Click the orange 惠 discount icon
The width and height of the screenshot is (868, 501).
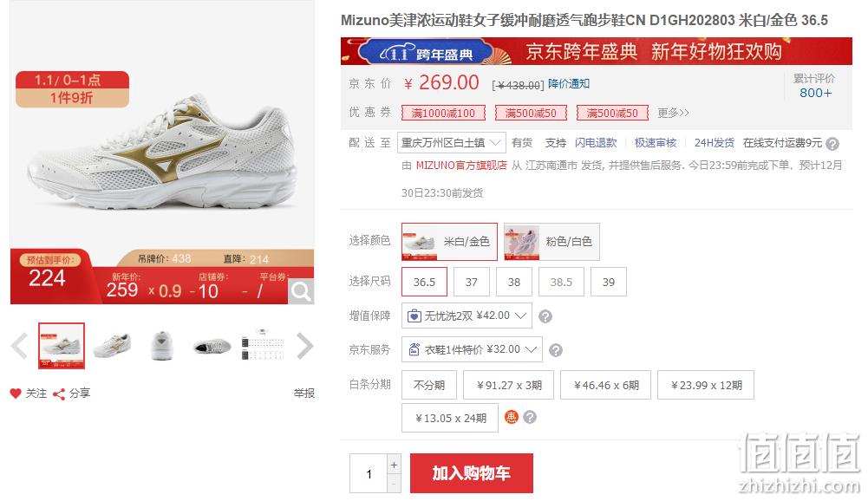point(511,417)
